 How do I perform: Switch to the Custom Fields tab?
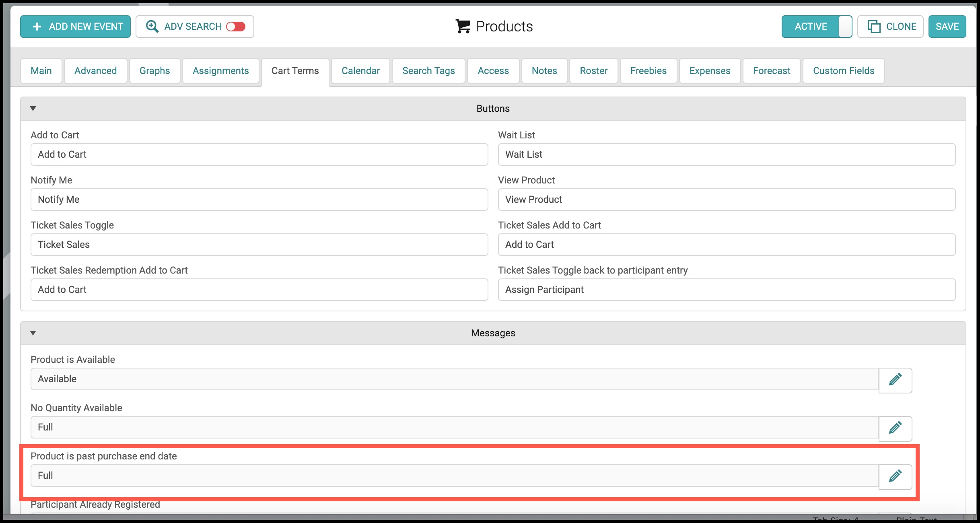point(844,71)
